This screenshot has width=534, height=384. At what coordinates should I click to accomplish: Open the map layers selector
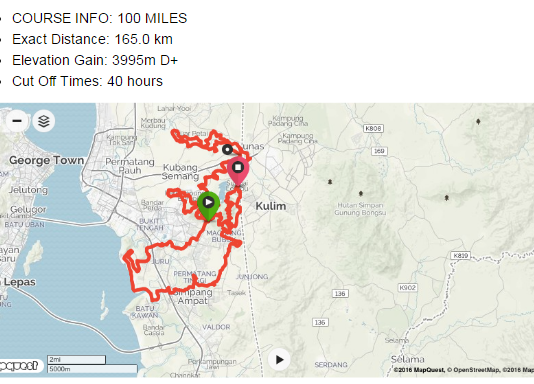pos(44,121)
